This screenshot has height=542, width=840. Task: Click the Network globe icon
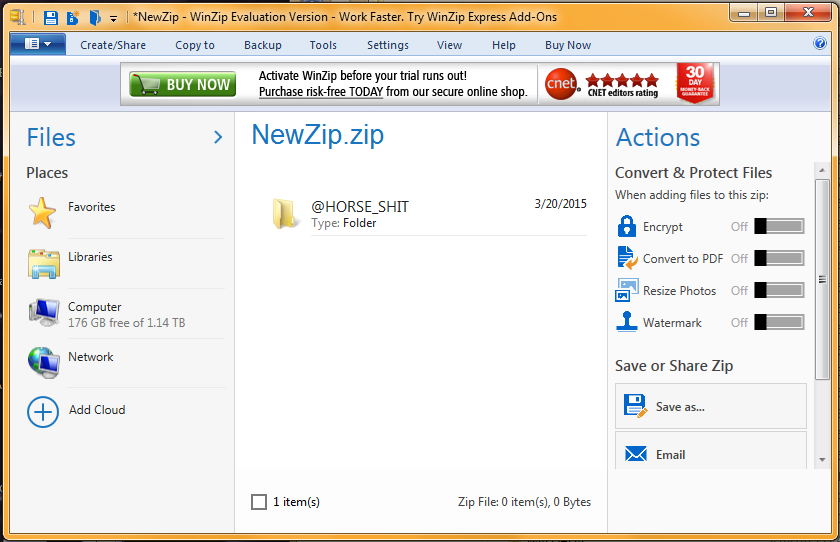pyautogui.click(x=43, y=363)
